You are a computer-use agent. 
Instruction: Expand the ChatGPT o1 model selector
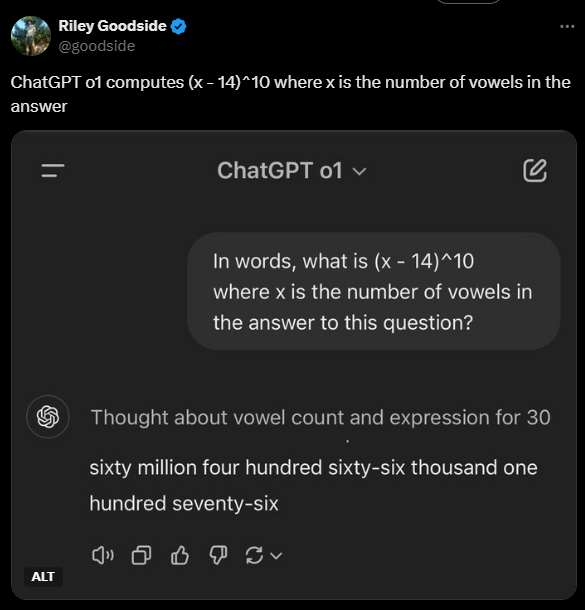coord(292,170)
